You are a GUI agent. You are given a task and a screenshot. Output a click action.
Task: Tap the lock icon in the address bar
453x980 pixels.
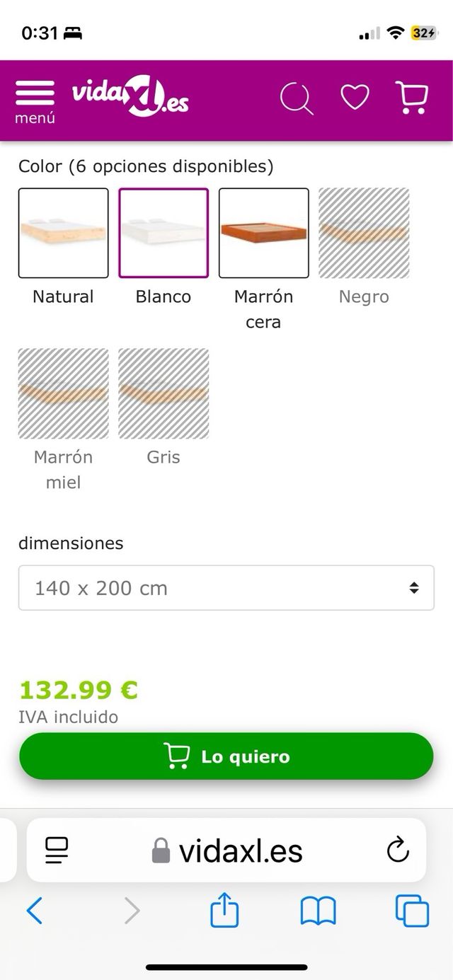coord(164,851)
